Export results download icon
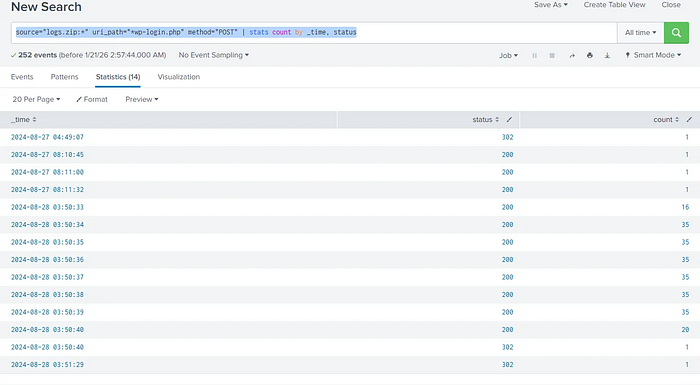 click(607, 55)
